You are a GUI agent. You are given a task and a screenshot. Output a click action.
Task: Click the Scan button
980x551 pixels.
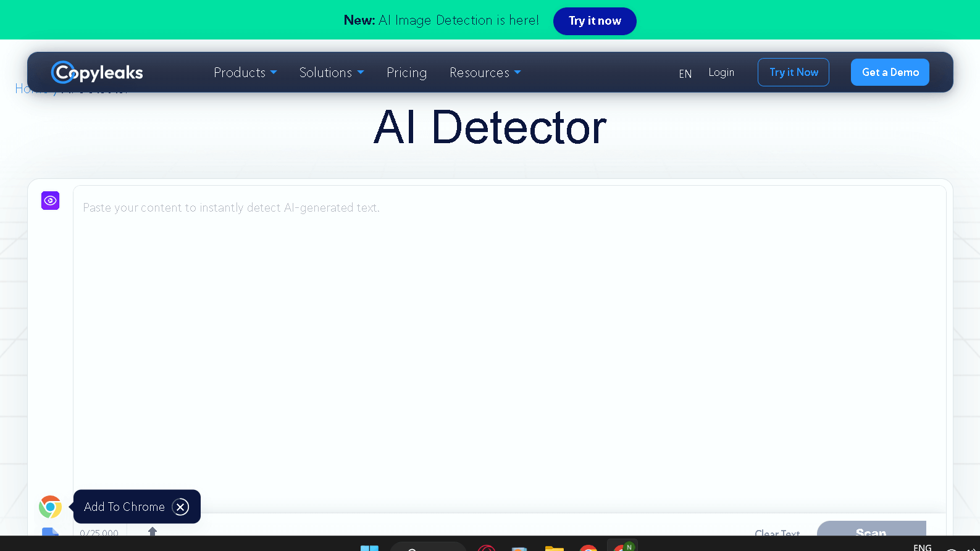pyautogui.click(x=871, y=528)
